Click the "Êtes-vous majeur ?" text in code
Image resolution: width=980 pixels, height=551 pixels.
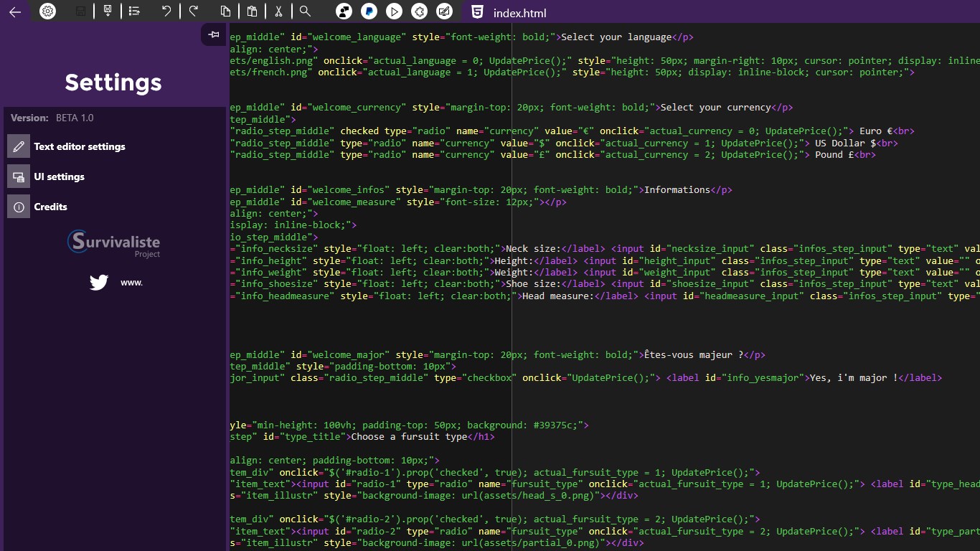693,355
